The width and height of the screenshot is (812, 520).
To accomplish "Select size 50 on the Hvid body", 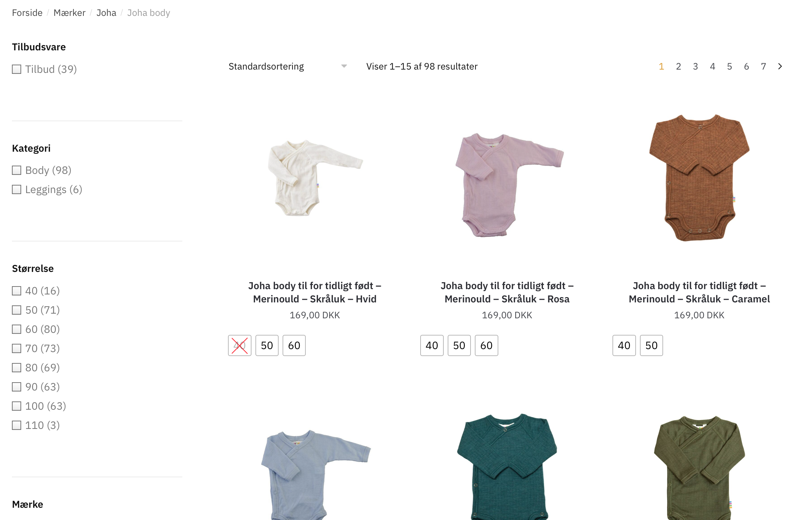I will 267,345.
